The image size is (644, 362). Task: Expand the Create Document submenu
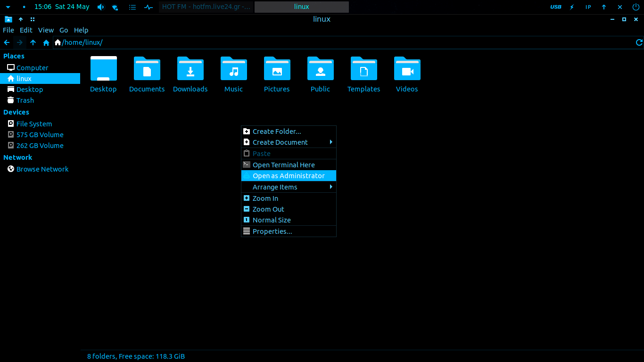point(280,142)
